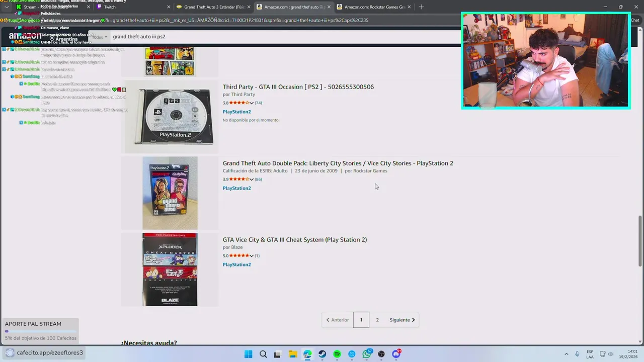The image size is (644, 362).
Task: Open the 74 reviews link
Action: point(258,103)
